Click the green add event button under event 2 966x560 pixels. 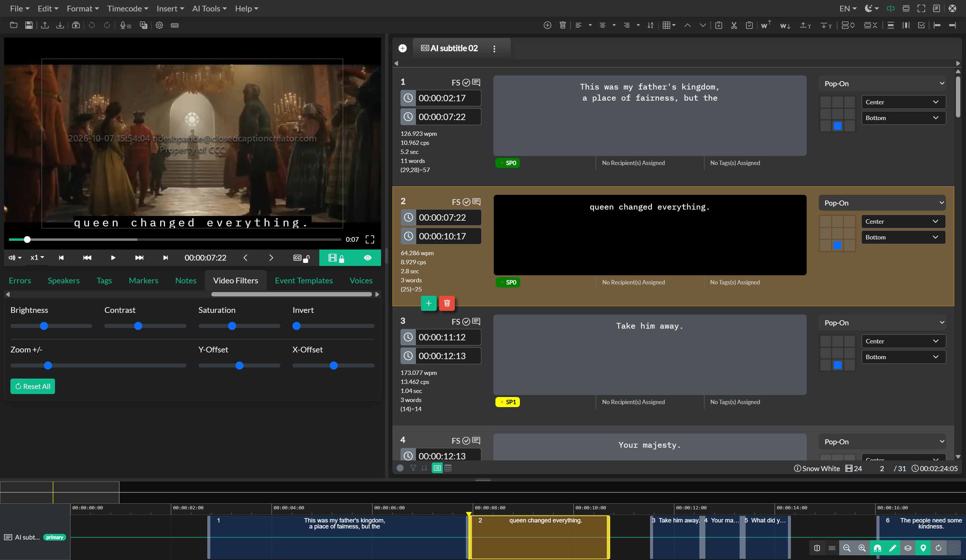point(429,303)
